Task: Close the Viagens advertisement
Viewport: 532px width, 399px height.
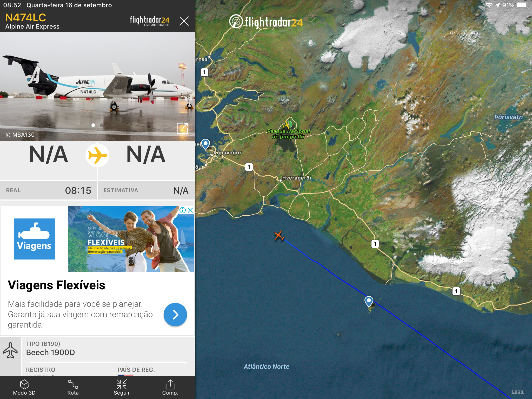Action: 190,210
